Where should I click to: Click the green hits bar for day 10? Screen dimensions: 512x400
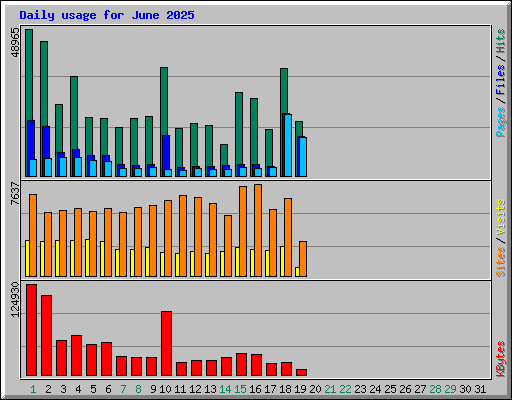[x=164, y=101]
